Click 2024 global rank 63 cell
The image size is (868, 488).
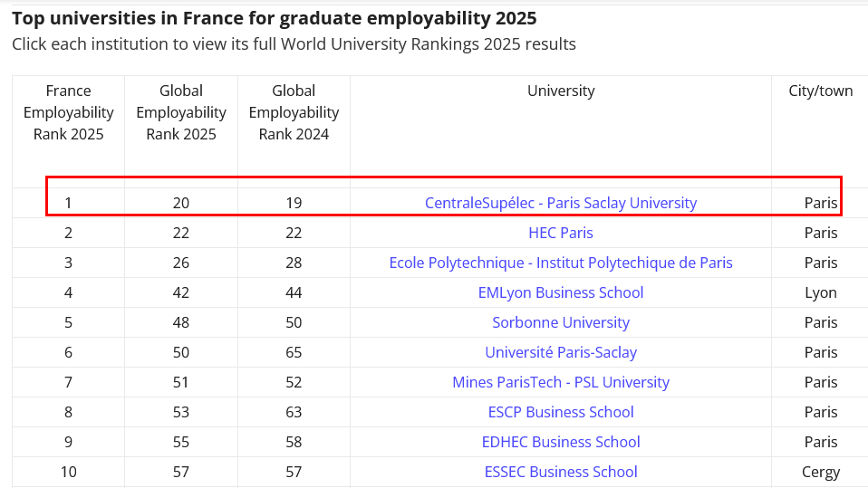(294, 412)
